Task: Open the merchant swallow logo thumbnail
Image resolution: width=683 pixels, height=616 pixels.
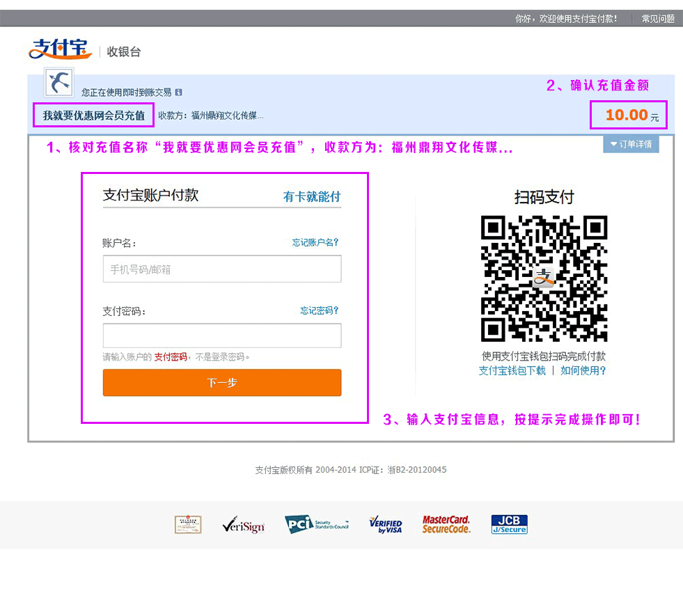Action: pyautogui.click(x=58, y=82)
